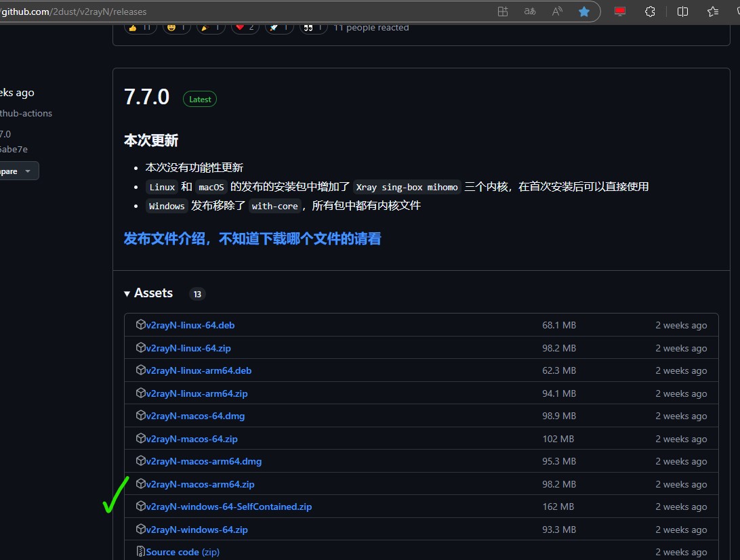Click the package icon beside v2rayN-linux-64.deb
The width and height of the screenshot is (740, 560).
[x=141, y=325]
